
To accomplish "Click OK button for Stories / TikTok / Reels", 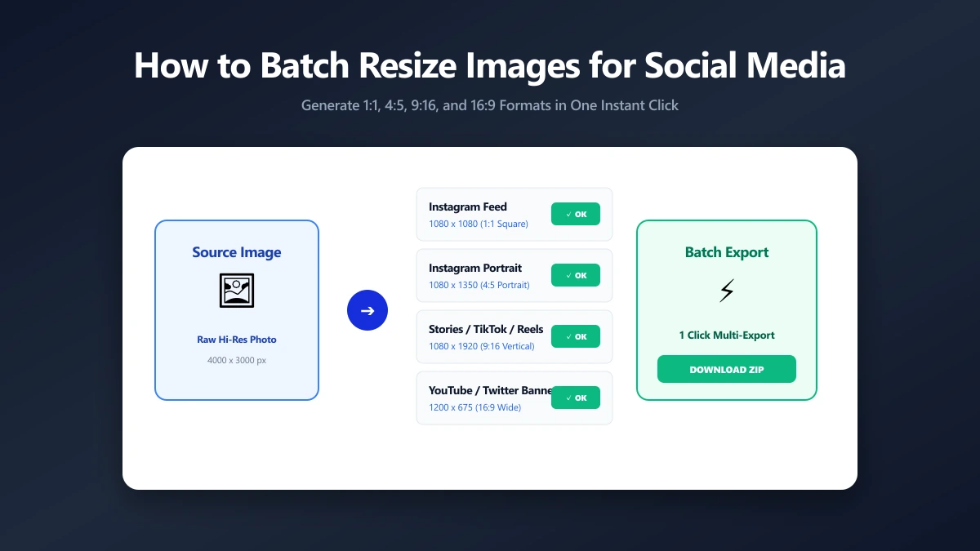I will [x=576, y=336].
